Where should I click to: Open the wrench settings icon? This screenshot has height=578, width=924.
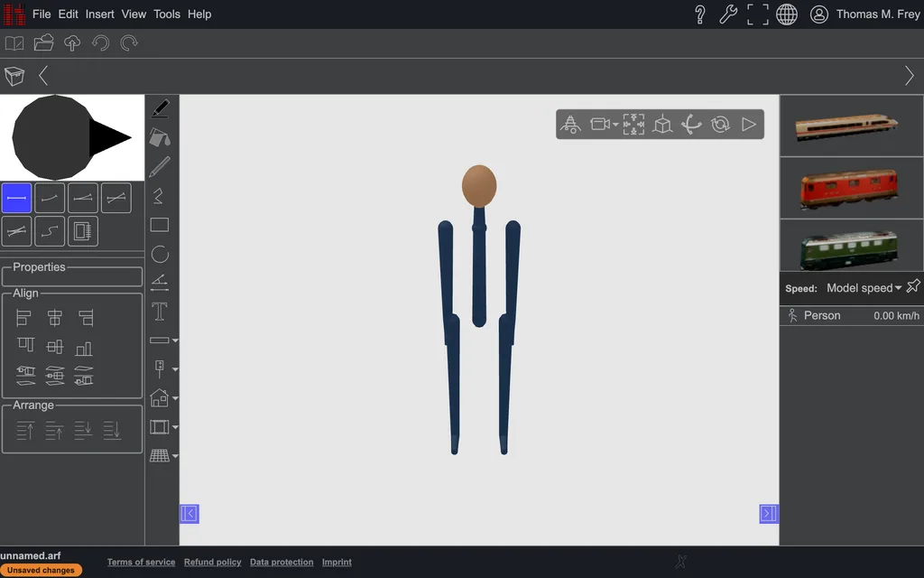point(728,14)
